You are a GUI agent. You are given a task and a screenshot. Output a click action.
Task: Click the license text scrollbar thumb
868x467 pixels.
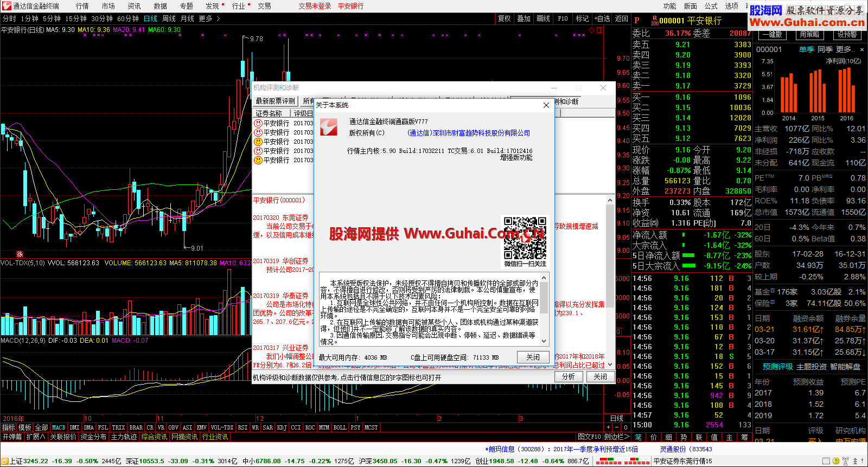544,297
